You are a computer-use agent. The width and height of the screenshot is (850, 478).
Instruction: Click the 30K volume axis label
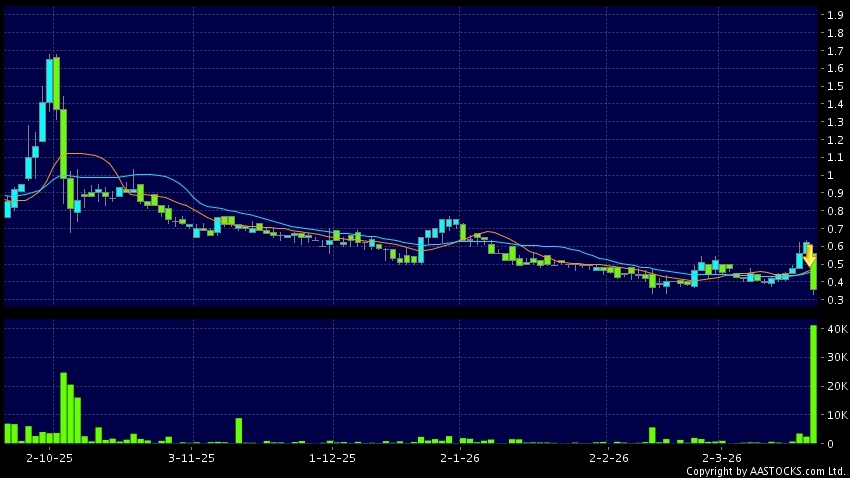pyautogui.click(x=835, y=357)
